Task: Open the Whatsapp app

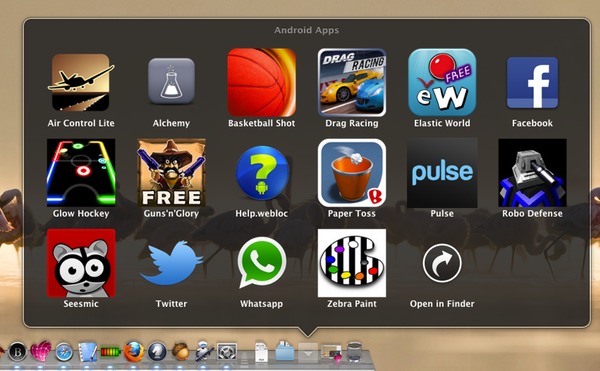Action: coord(262,263)
